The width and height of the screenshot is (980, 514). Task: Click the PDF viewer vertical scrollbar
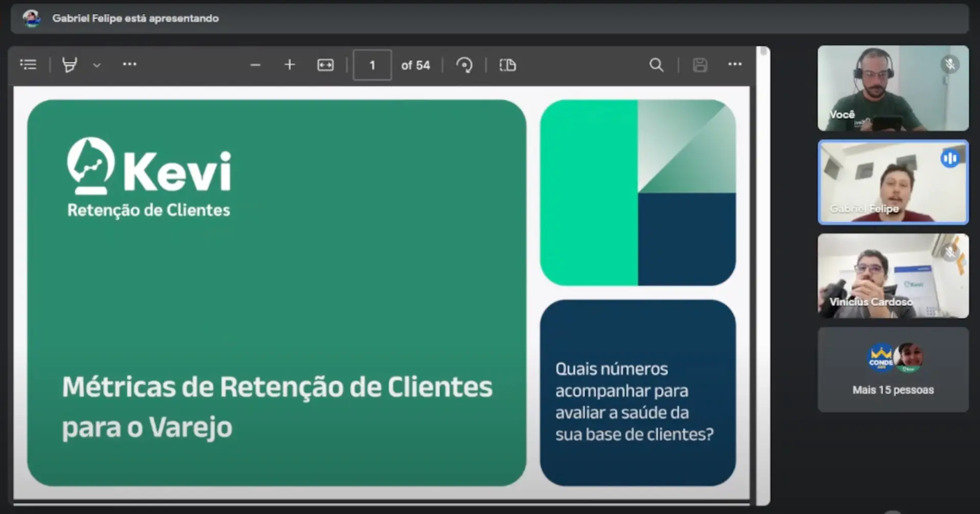(763, 275)
